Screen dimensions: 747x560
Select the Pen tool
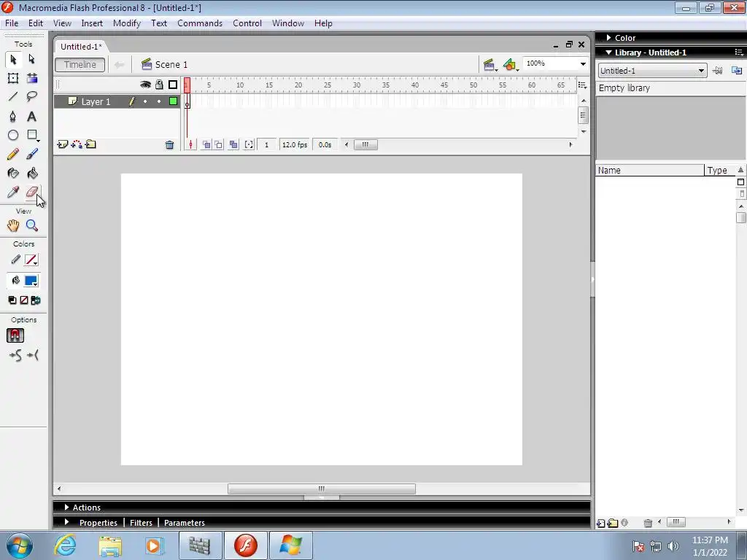[13, 116]
